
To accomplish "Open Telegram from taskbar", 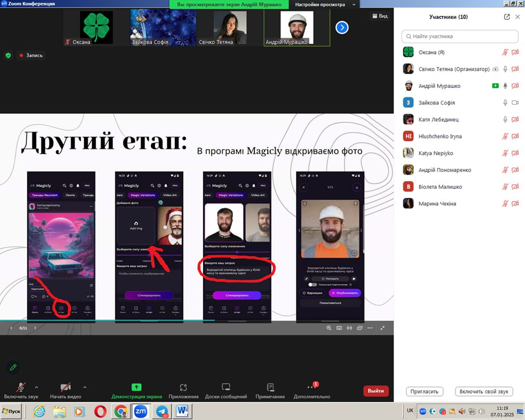I will coord(162,411).
